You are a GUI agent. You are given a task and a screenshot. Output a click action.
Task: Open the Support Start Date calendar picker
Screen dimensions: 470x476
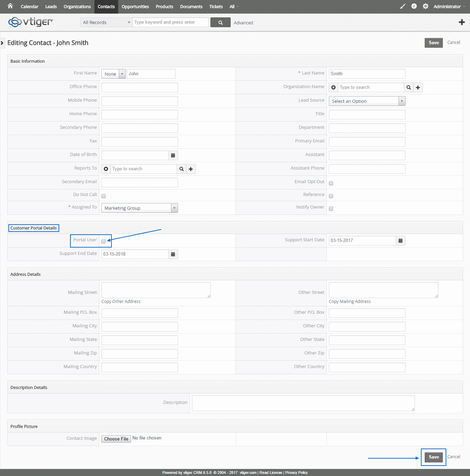point(400,240)
